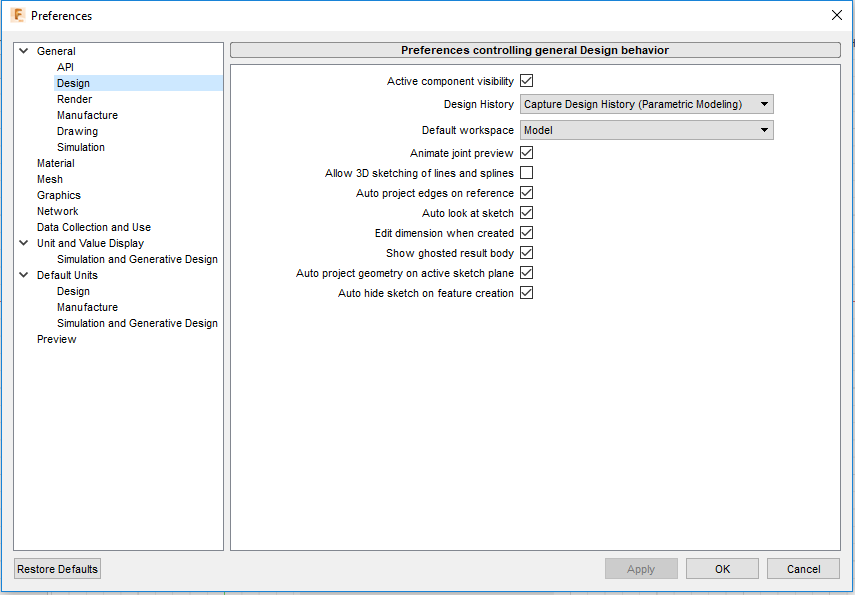Collapse the General tree node
The width and height of the screenshot is (855, 595).
click(23, 51)
